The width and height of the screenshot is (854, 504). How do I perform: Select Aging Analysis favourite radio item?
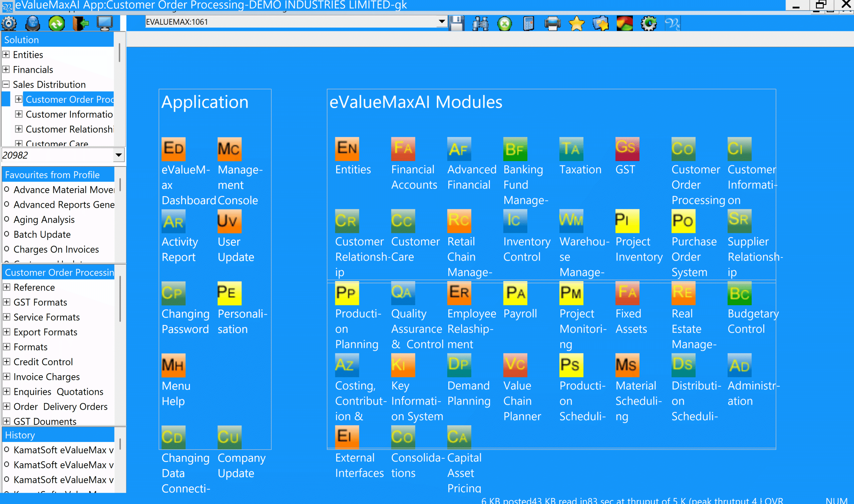44,219
